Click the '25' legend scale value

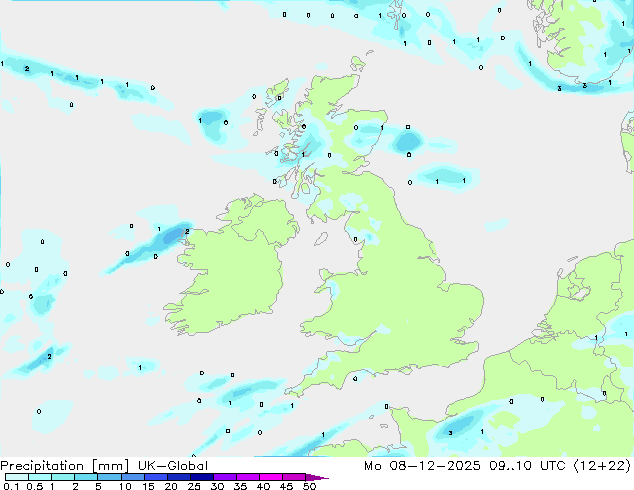[194, 486]
